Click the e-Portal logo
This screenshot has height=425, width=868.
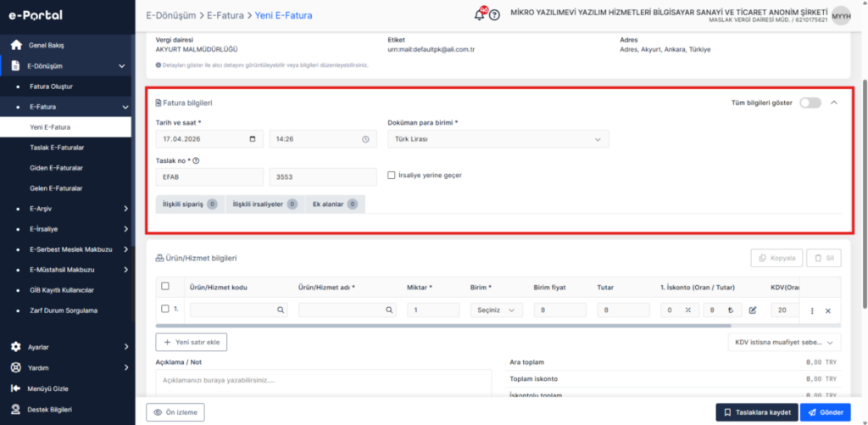(x=35, y=15)
